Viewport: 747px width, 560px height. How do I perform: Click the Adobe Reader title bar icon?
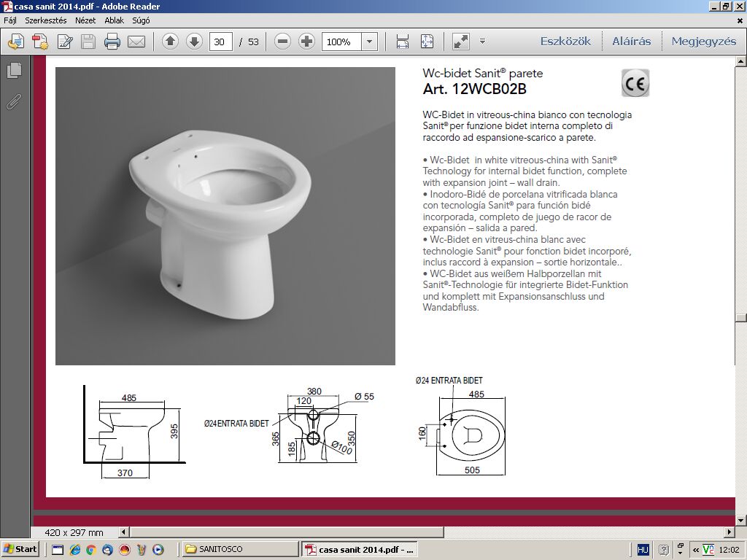tap(7, 6)
